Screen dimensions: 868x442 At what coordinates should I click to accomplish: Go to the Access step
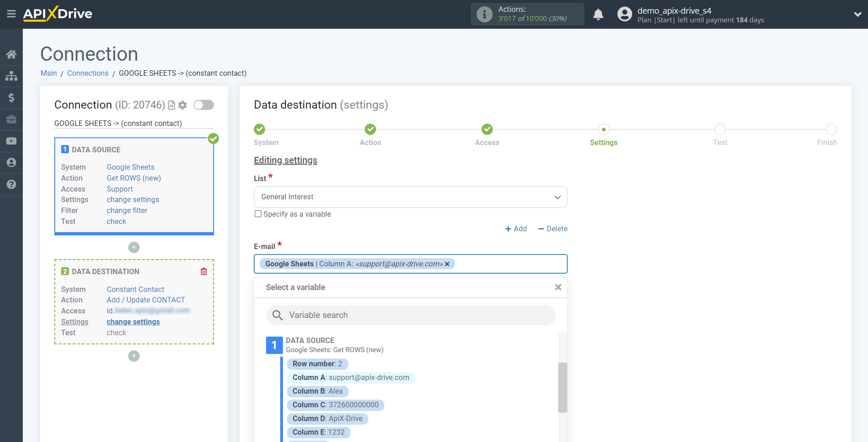click(x=487, y=130)
